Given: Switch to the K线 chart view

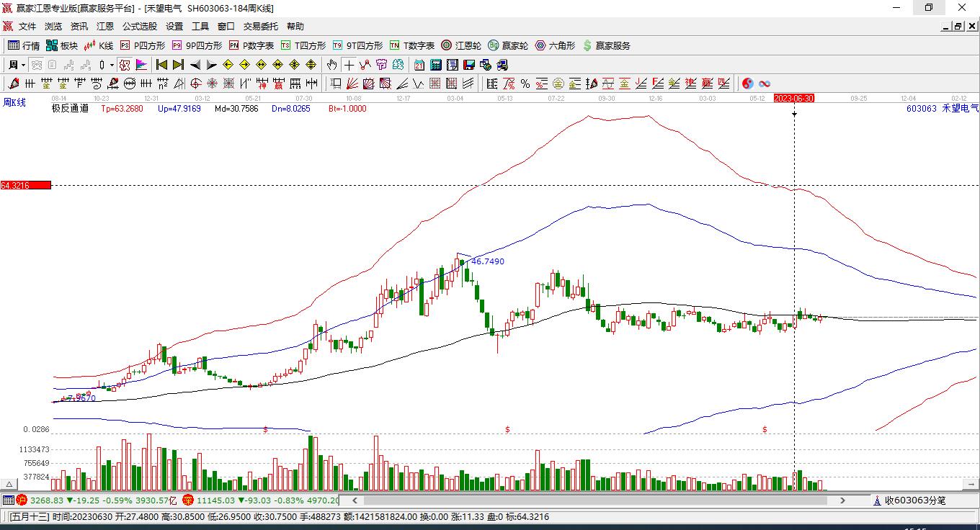Looking at the screenshot, I should 99,45.
